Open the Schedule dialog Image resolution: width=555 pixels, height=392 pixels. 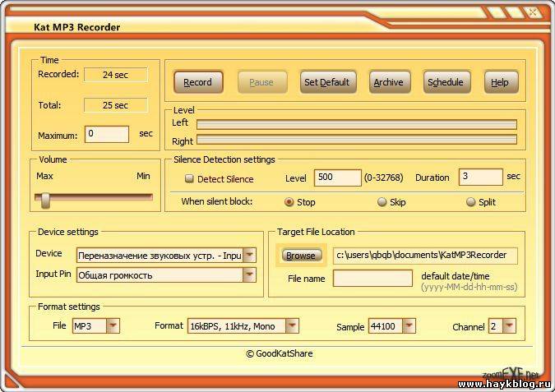(446, 82)
